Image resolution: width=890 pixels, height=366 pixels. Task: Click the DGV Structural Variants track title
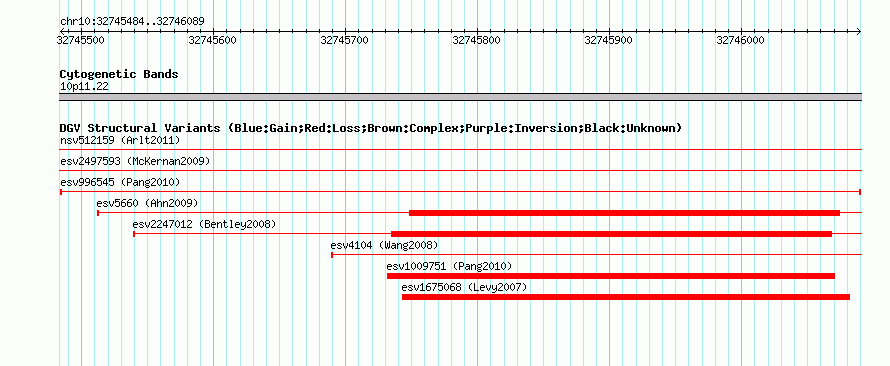371,128
